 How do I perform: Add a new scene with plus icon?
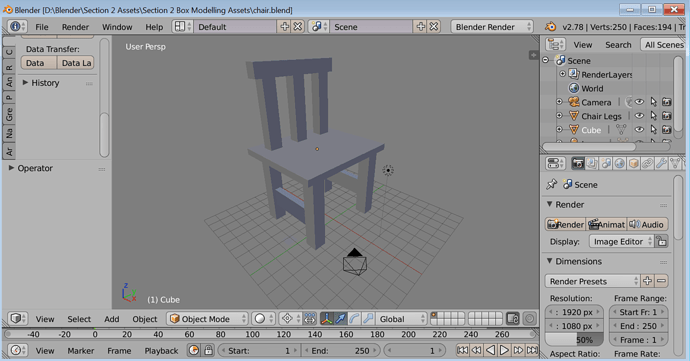[421, 27]
